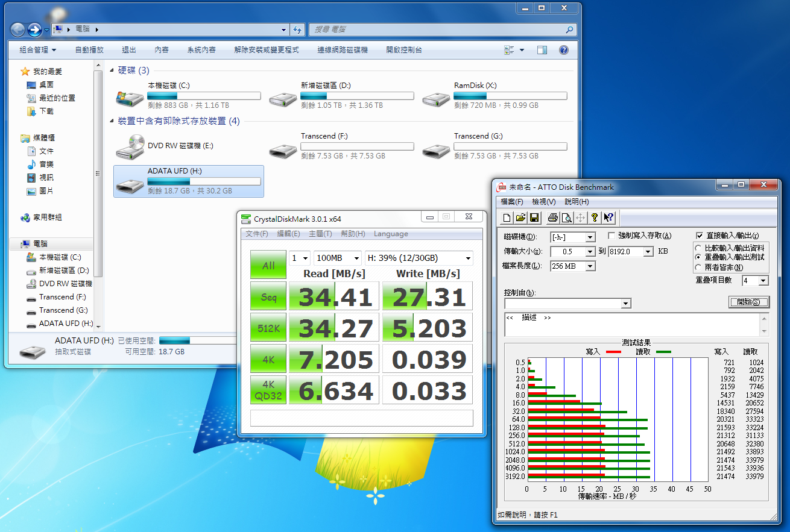Click the green All button in CrystalDiskMark

click(x=268, y=265)
